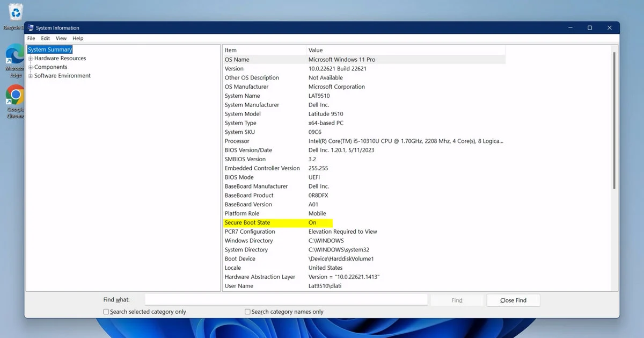The height and width of the screenshot is (338, 644).
Task: Open the File menu
Action: (x=31, y=39)
